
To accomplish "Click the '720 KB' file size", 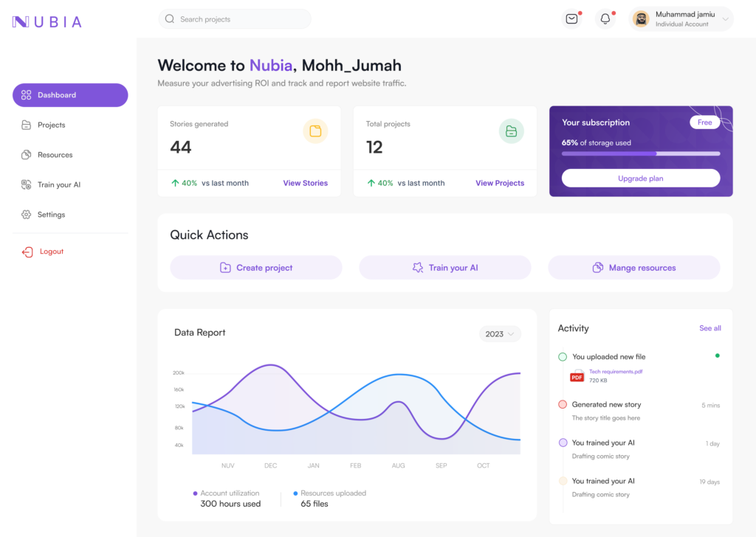I will click(598, 381).
